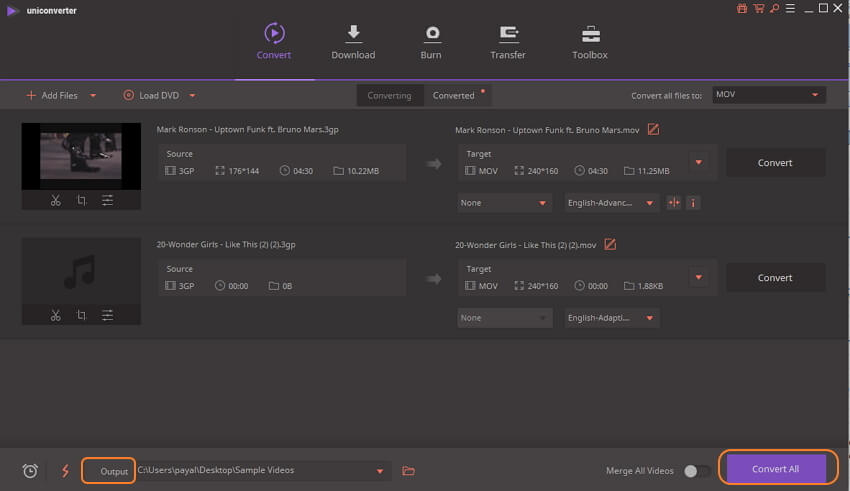Click the Output label
850x491 pixels.
point(114,471)
